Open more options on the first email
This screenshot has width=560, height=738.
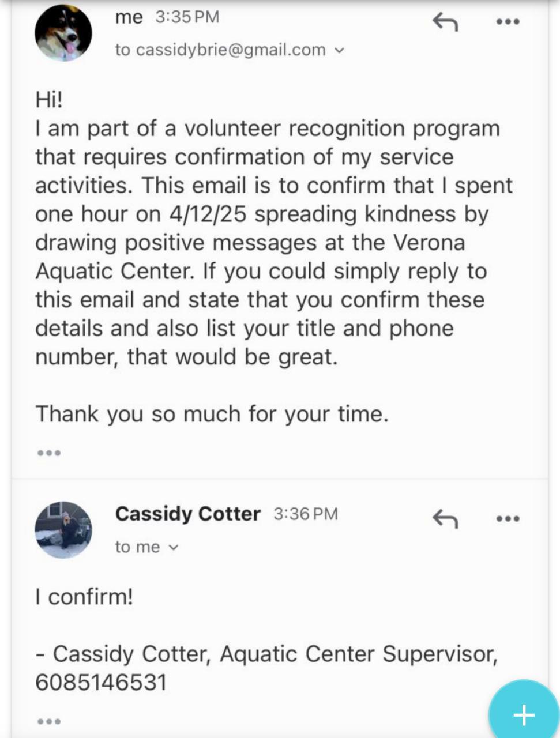click(508, 22)
